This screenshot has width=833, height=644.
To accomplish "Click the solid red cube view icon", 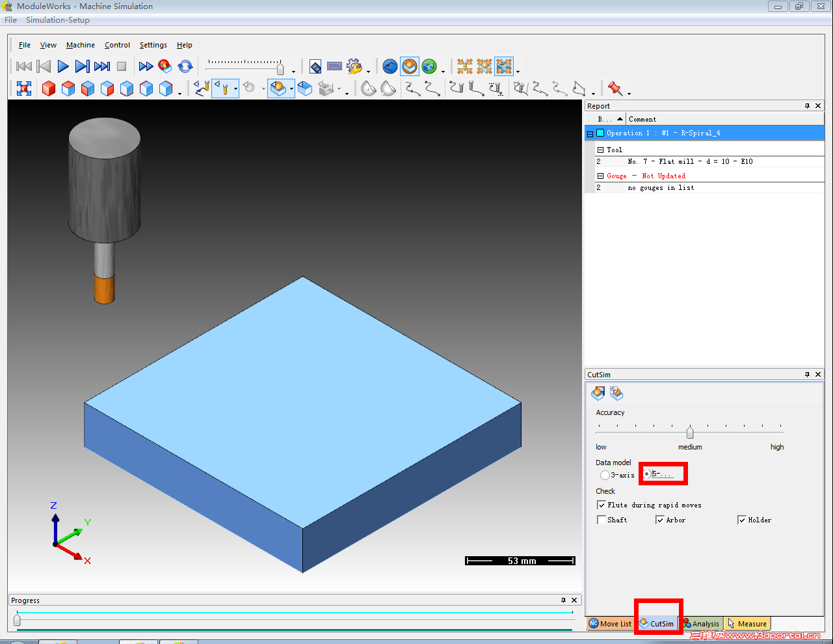I will (49, 88).
